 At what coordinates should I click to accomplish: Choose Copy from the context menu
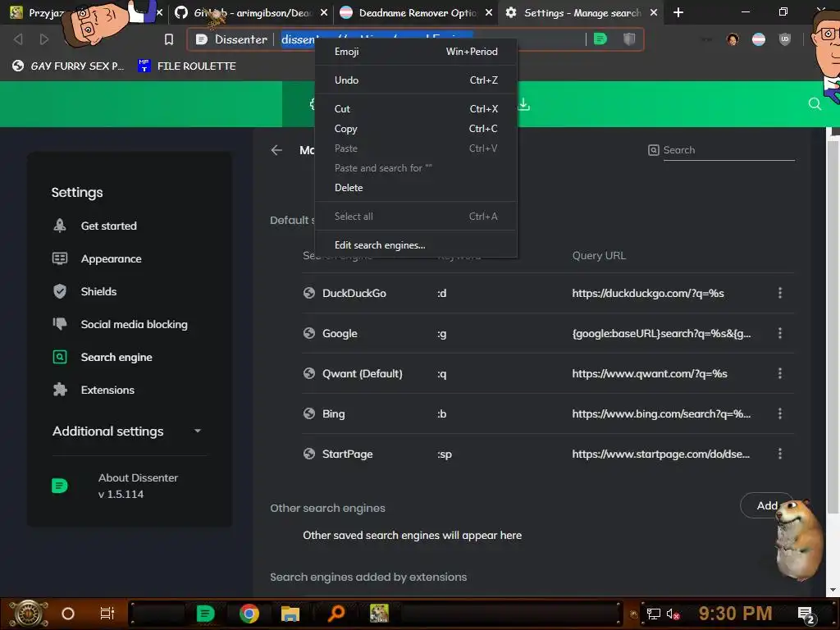(x=416, y=129)
